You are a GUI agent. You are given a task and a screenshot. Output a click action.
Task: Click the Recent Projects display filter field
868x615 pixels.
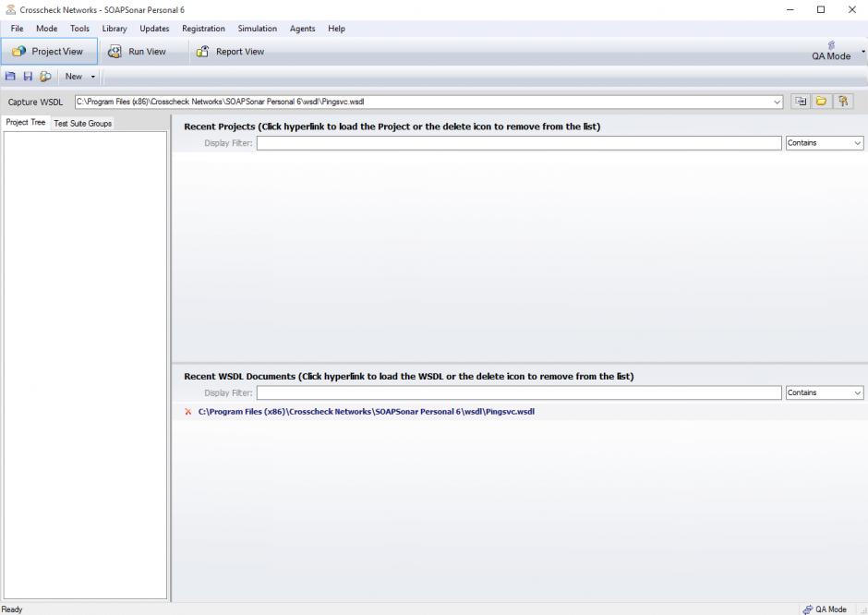click(x=519, y=143)
